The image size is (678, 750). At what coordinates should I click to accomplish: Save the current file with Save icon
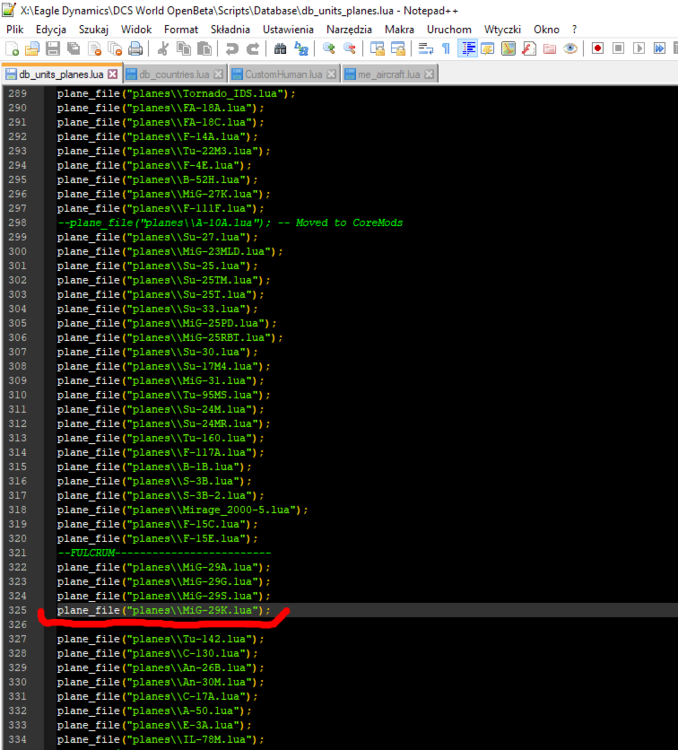click(x=53, y=48)
